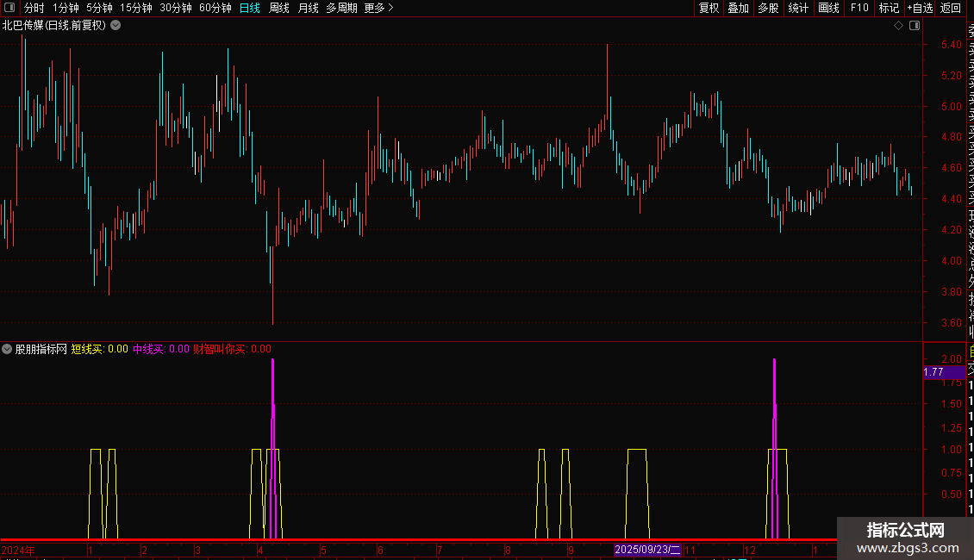Viewport: 974px width, 560px height.
Task: Click the 北巴传媒(日线.前复权) chart title
Action: tap(54, 26)
